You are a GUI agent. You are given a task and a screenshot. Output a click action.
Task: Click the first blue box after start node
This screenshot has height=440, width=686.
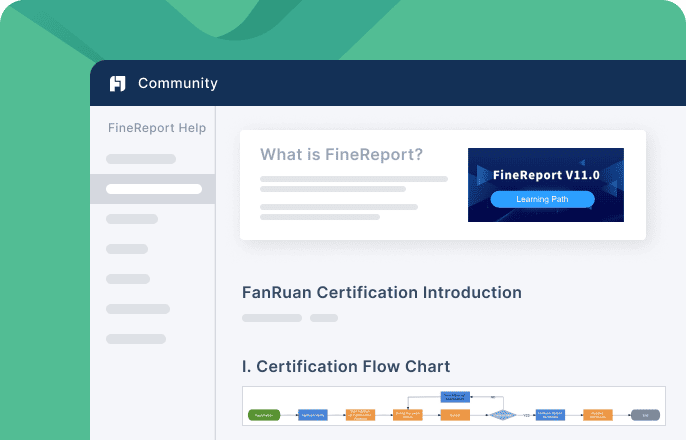click(312, 414)
